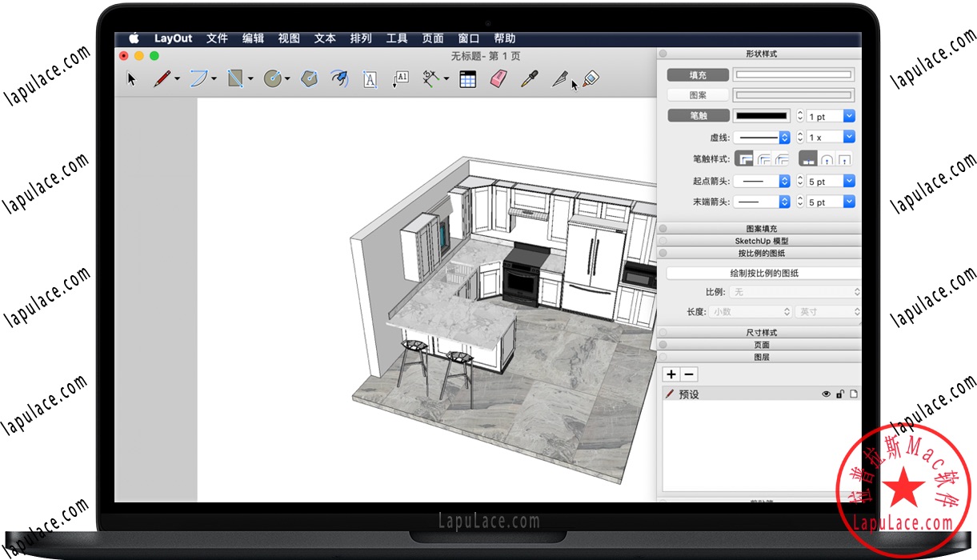Select the Polygon tool
Image resolution: width=977 pixels, height=560 pixels.
[309, 78]
